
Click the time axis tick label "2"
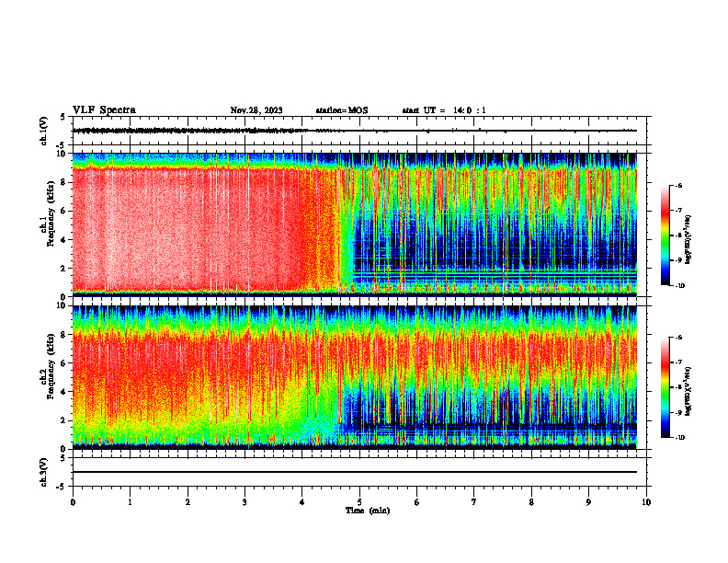click(188, 502)
